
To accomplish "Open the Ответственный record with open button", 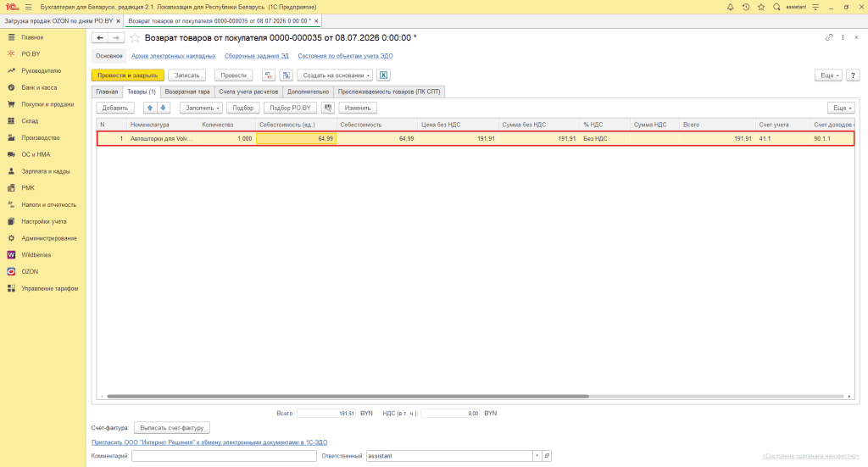I will tap(547, 456).
